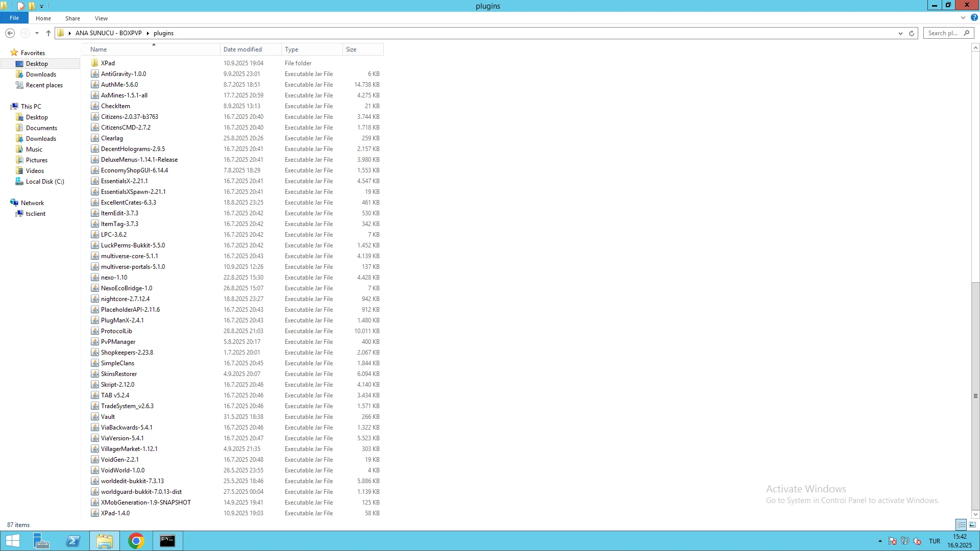This screenshot has height=551, width=980.
Task: Open Explorer Help question mark icon
Action: (974, 18)
